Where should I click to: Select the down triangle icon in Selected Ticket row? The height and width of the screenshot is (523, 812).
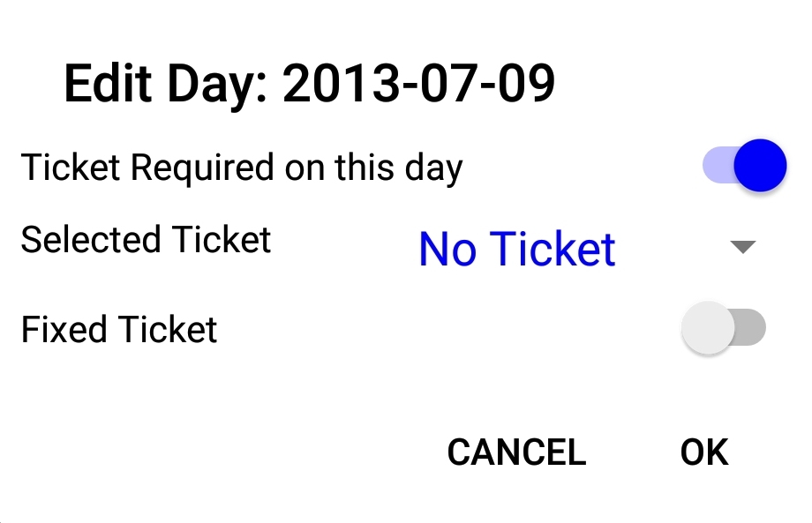point(743,248)
